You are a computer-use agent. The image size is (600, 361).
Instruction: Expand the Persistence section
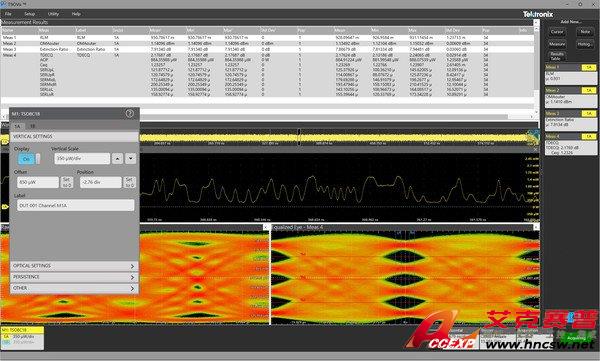point(74,277)
